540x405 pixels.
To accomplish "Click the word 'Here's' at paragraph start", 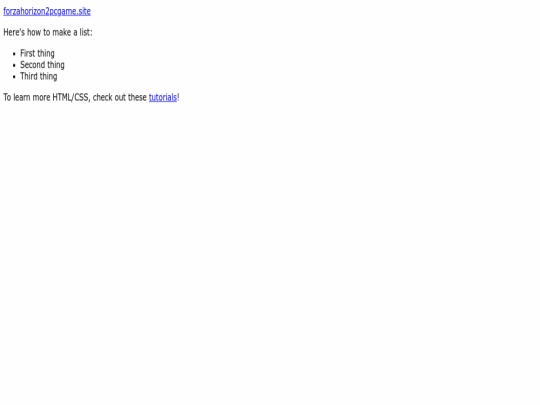I will point(14,32).
